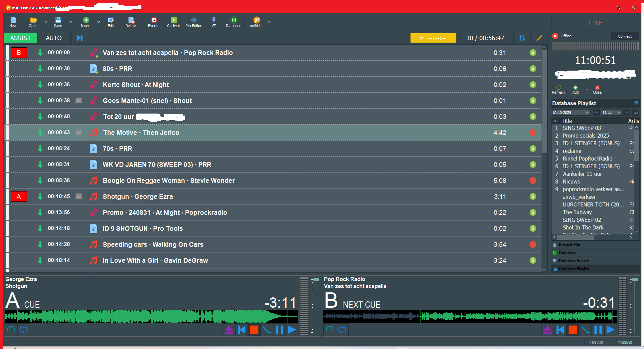Toggle loop on Player A

(24, 330)
